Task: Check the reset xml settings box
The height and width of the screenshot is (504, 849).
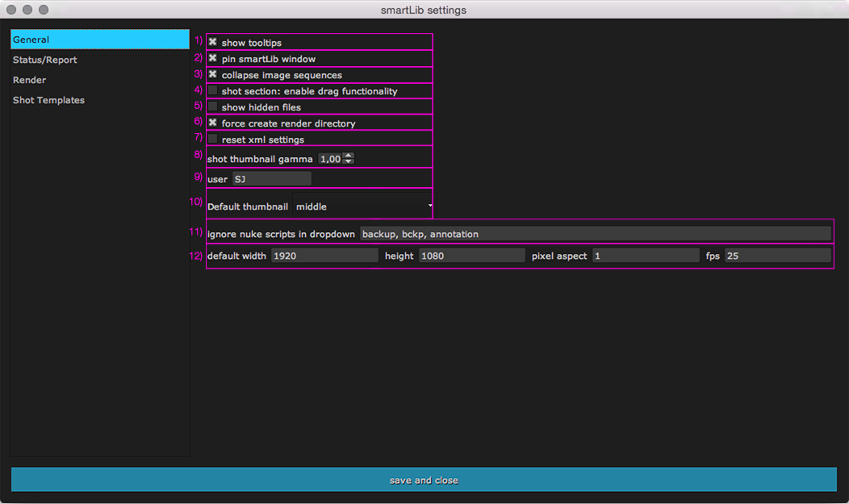Action: [x=213, y=140]
